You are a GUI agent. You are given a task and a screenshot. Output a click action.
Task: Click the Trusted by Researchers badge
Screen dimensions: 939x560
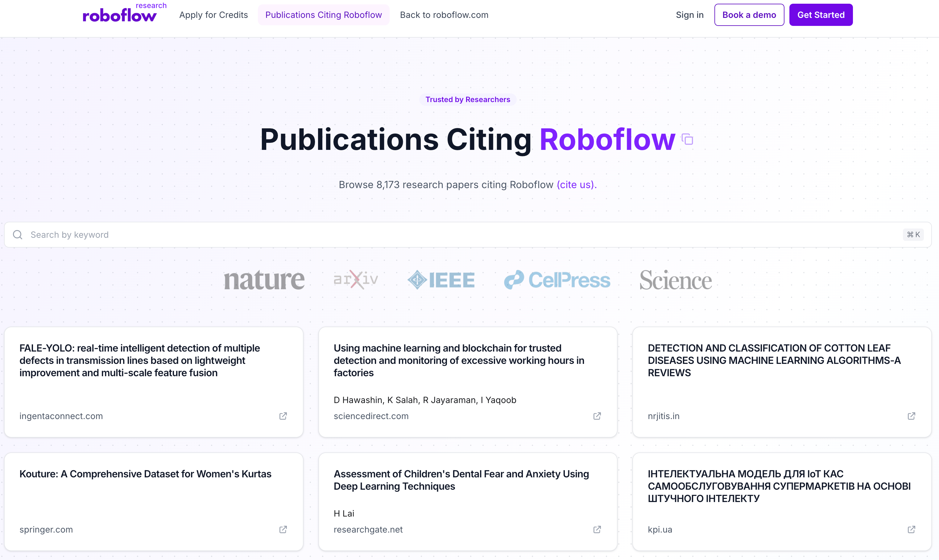pyautogui.click(x=468, y=99)
